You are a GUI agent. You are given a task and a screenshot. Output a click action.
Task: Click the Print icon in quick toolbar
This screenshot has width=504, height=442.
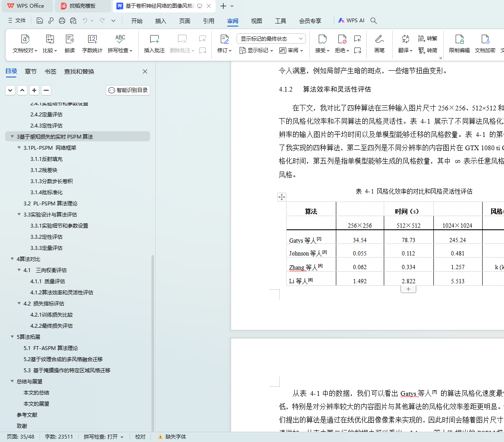tap(62, 21)
